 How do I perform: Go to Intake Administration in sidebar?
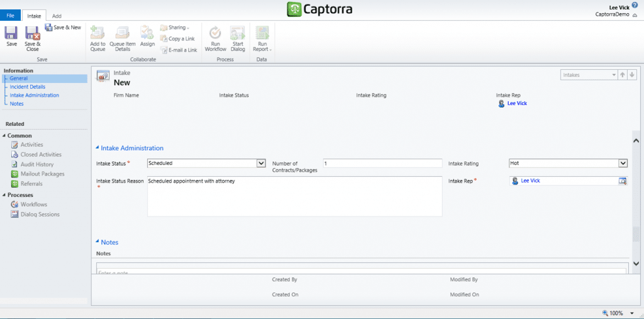click(x=35, y=95)
